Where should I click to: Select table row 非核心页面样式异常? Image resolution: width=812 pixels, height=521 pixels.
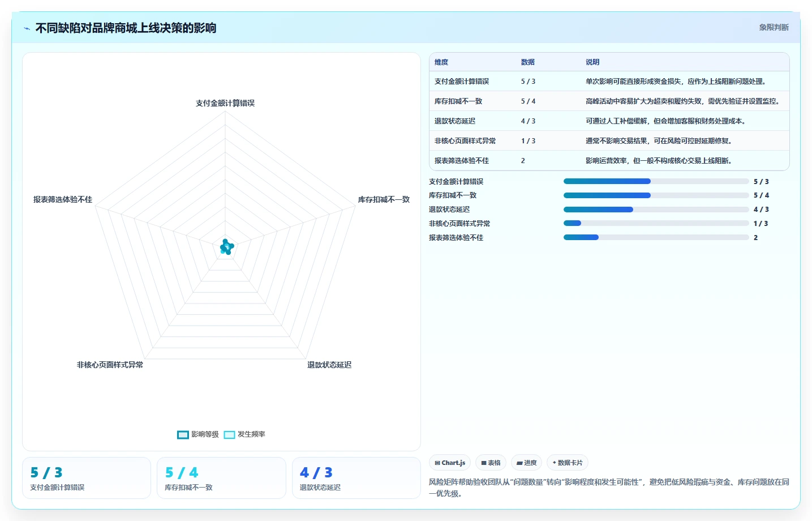coord(609,141)
